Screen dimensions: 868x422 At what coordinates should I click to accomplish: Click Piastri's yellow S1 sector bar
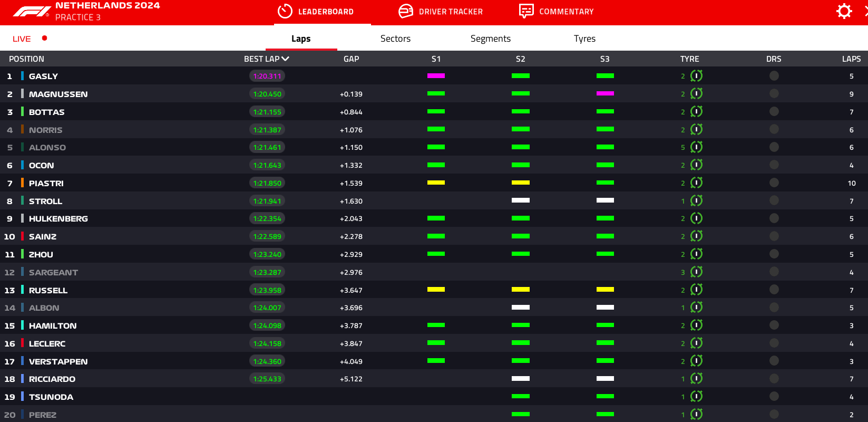coord(436,183)
